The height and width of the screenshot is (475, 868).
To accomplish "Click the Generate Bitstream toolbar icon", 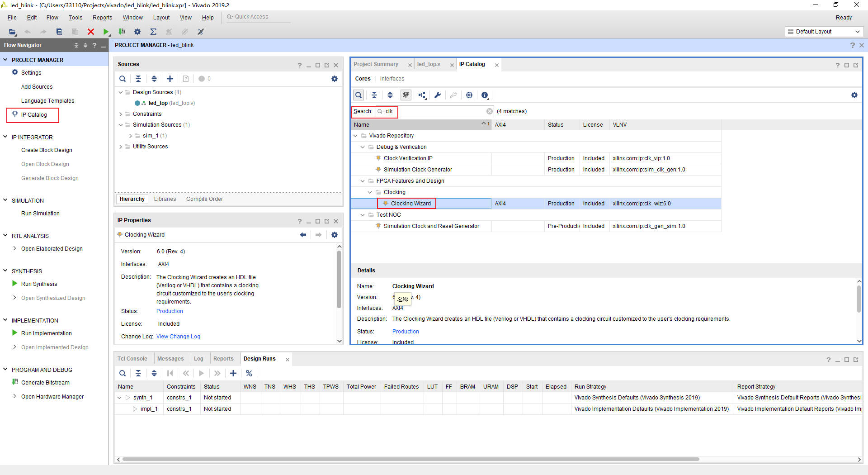I will point(122,32).
